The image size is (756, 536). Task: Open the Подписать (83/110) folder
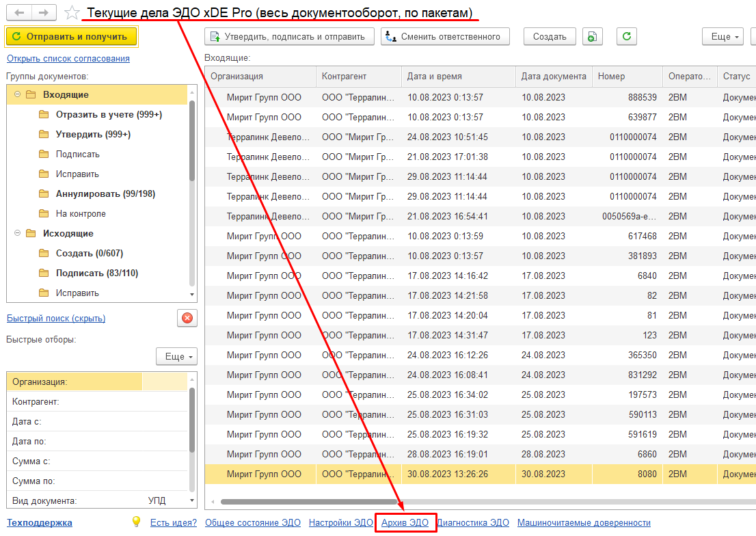tap(97, 273)
